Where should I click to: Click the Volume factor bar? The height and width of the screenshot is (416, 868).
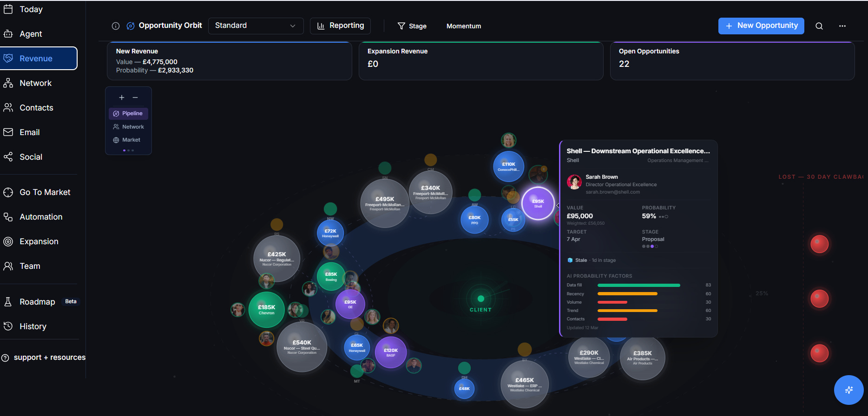click(612, 302)
